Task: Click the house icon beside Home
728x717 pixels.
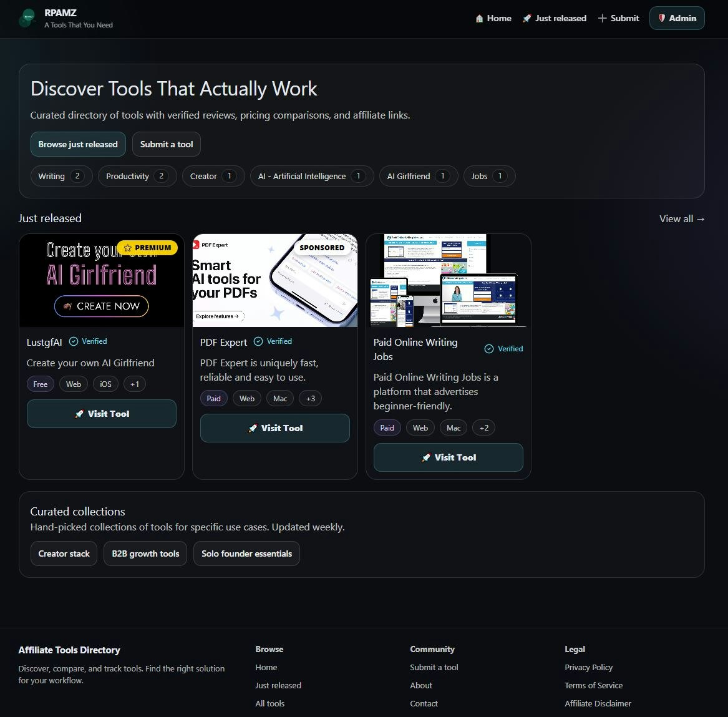Action: pyautogui.click(x=479, y=19)
